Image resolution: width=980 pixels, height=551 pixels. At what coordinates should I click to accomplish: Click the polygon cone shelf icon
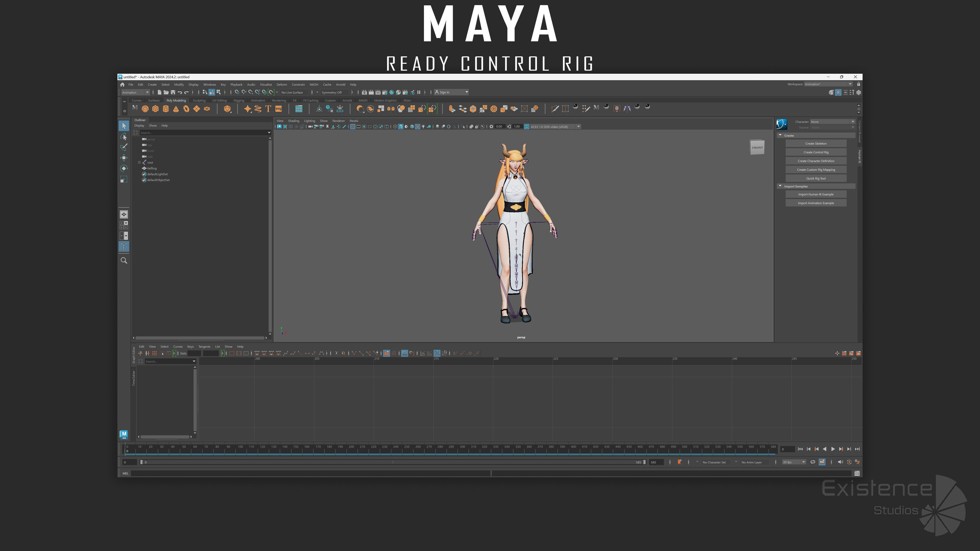pos(176,109)
